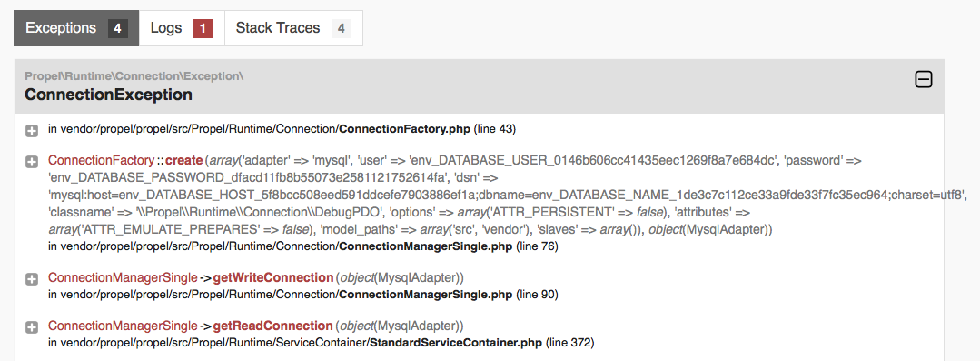Click the red getWriteConnection method name
This screenshot has width=980, height=361.
pyautogui.click(x=273, y=277)
